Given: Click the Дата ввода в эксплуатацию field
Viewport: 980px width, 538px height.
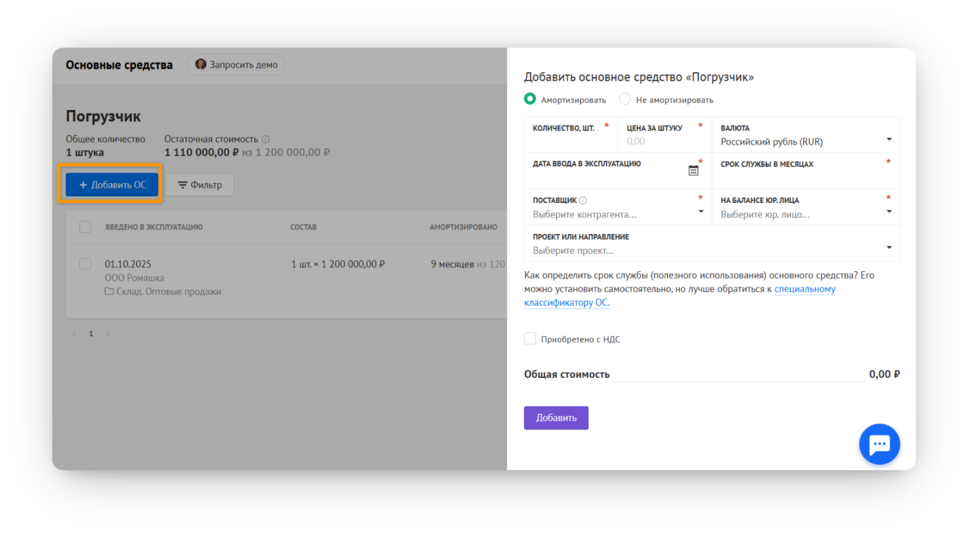Looking at the screenshot, I should [618, 171].
